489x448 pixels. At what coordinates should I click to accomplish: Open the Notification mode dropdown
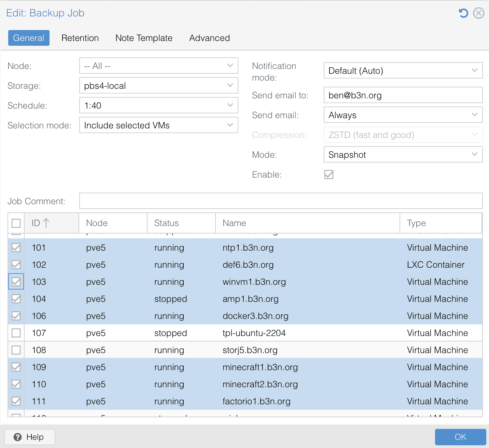coord(474,70)
